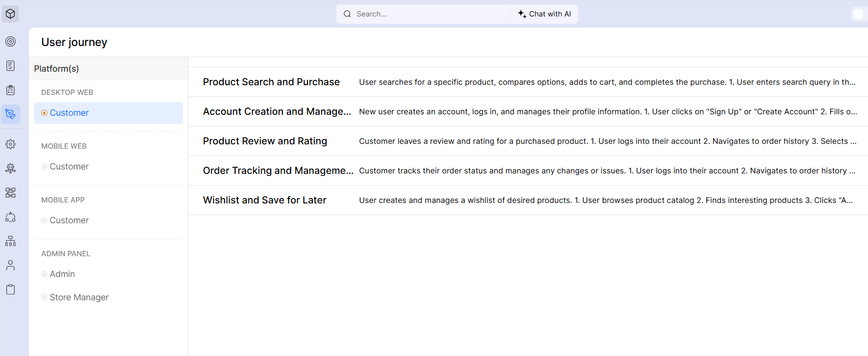Click description starting 'User searches for a specific product'
868x356 pixels.
(x=607, y=82)
